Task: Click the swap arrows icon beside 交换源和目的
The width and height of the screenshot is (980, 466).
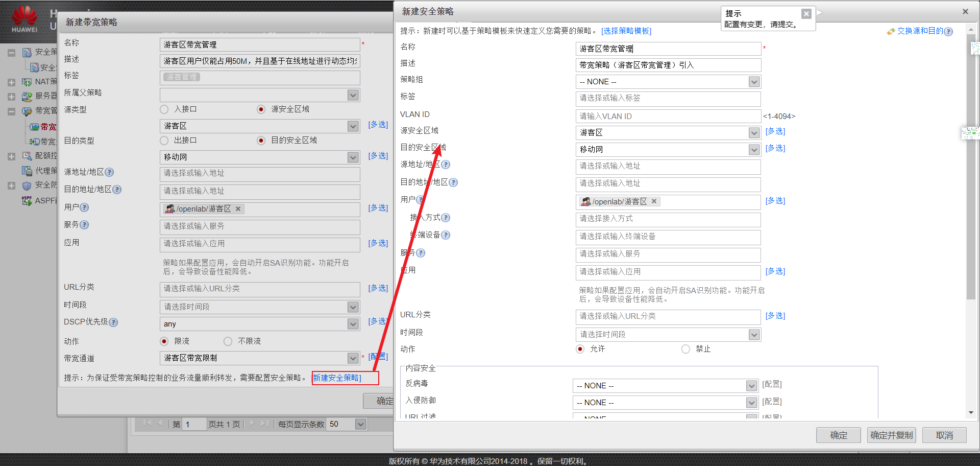Action: coord(891,31)
